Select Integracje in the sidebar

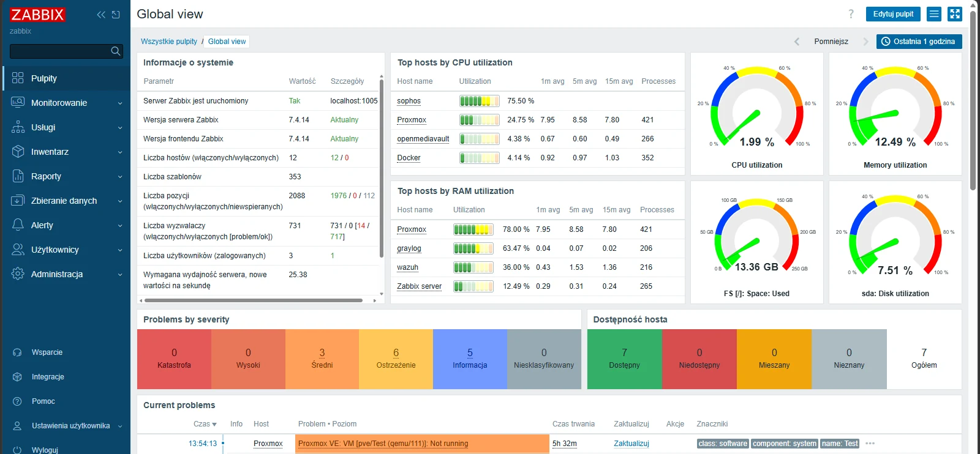[x=48, y=377]
